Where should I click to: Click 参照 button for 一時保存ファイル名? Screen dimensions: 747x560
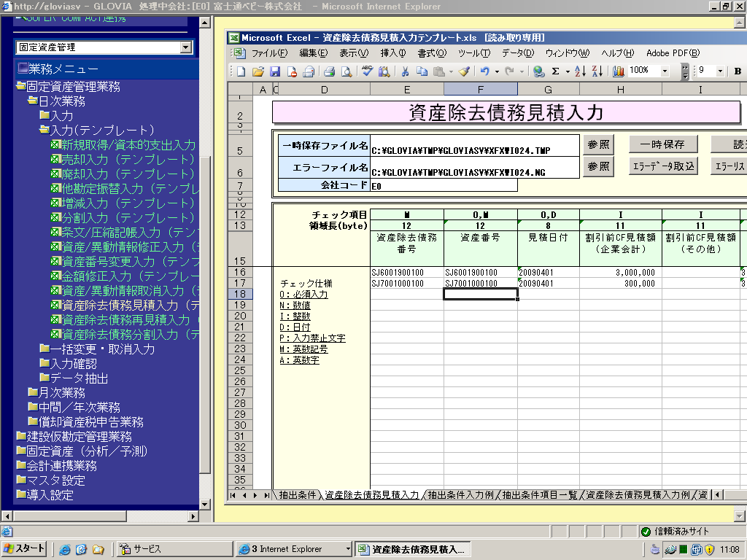[x=598, y=144]
